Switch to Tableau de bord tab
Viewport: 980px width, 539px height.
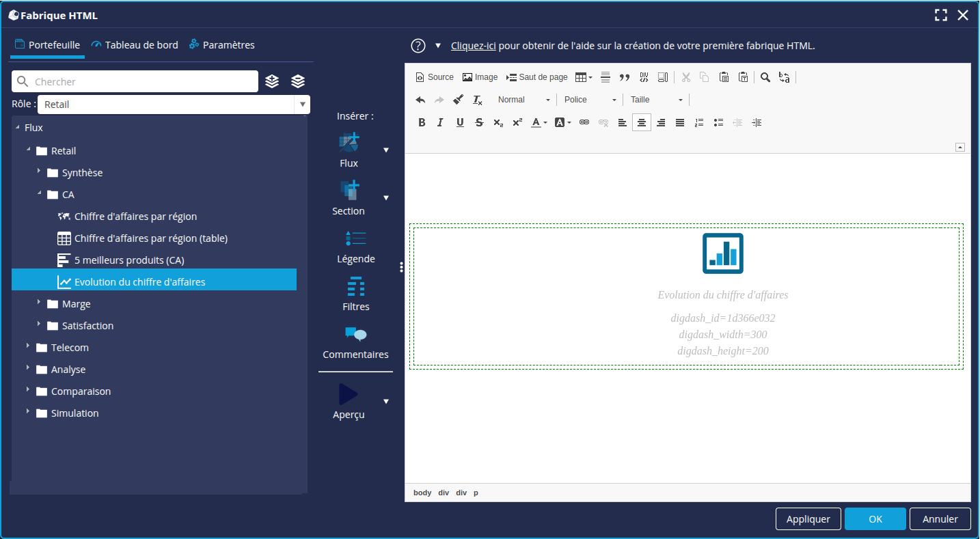tap(135, 45)
